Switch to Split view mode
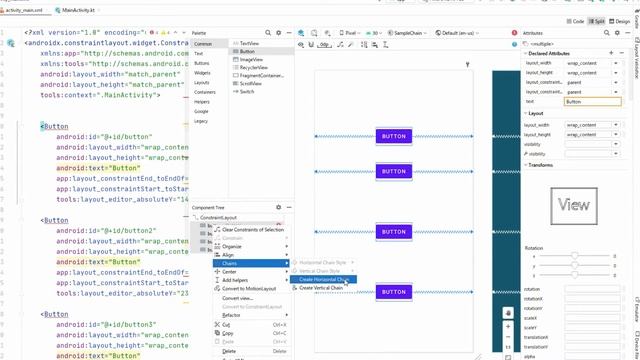Image resolution: width=640 pixels, height=360 pixels. coord(596,21)
